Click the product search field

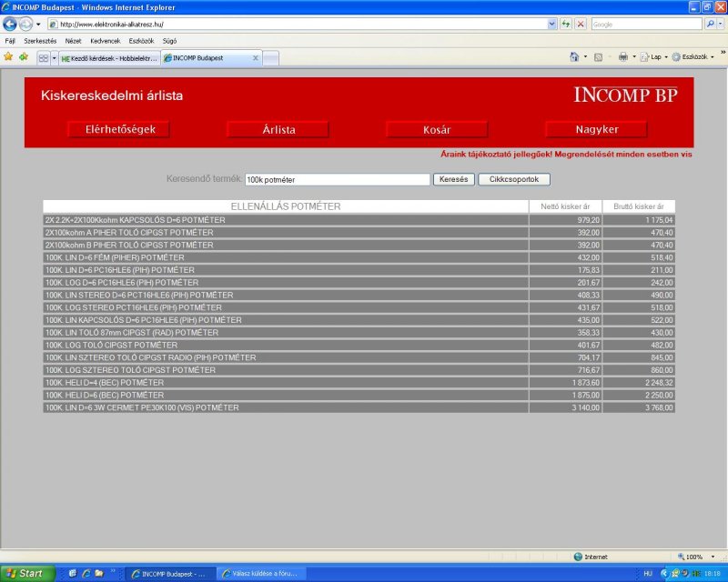click(338, 180)
